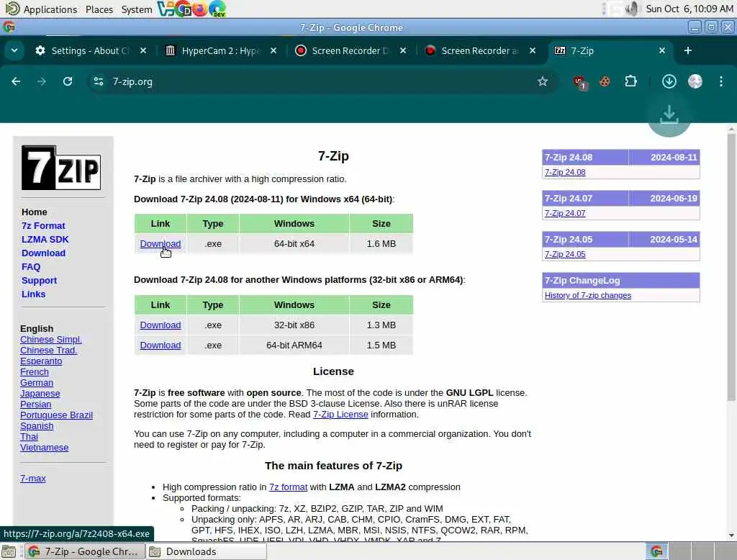
Task: Close the 7-Zip tab
Action: 662,50
